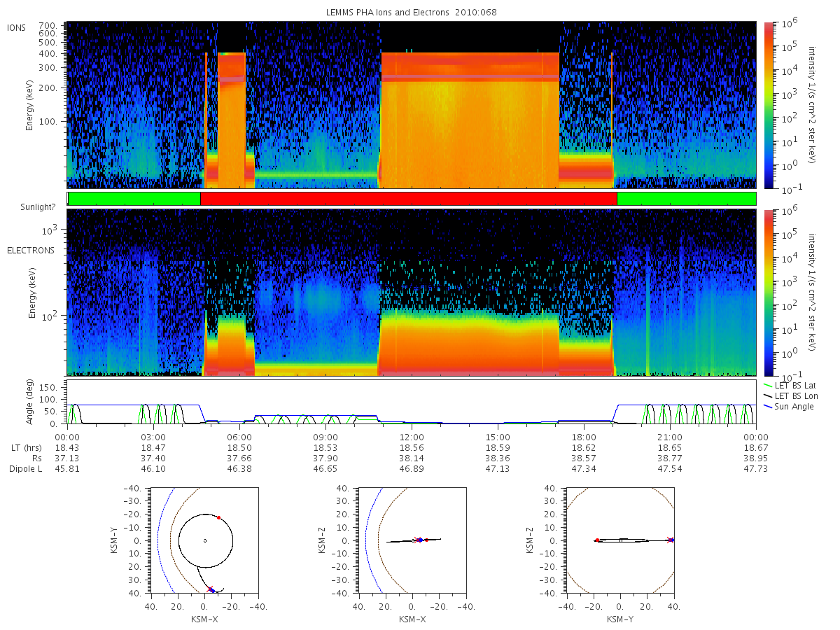Image resolution: width=840 pixels, height=630 pixels.
Task: Click the LEMMS PHA Ions and Electrons title
Action: (x=410, y=13)
